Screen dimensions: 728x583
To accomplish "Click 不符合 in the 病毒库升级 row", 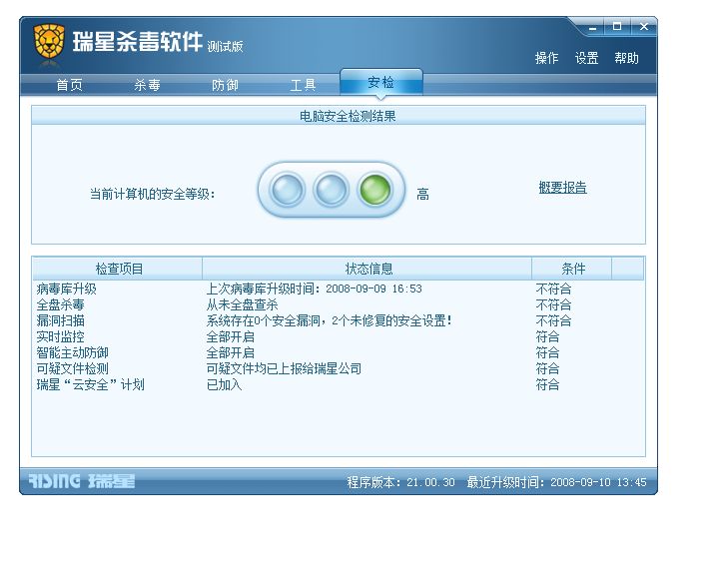I will pyautogui.click(x=553, y=290).
